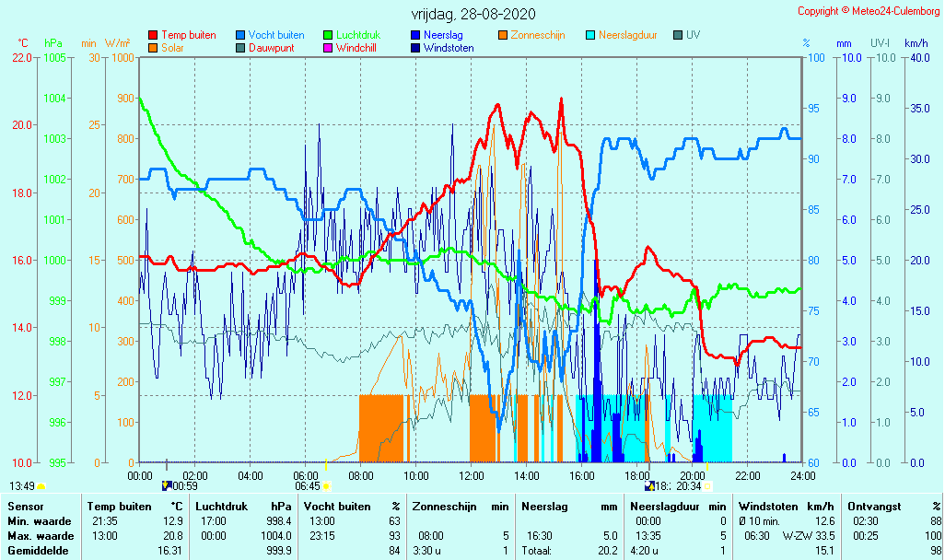Click the Solar legend label
Image resolution: width=945 pixels, height=560 pixels.
172,48
